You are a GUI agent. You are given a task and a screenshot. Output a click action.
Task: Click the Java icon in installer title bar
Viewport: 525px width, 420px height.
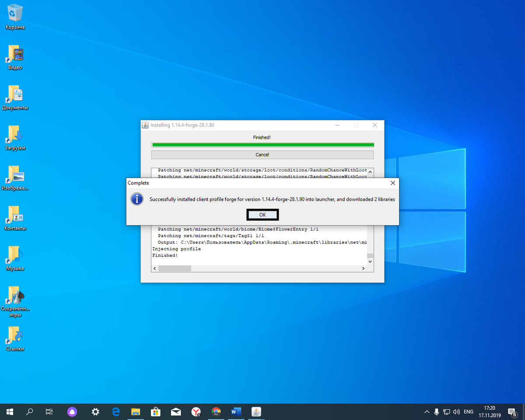coord(145,125)
